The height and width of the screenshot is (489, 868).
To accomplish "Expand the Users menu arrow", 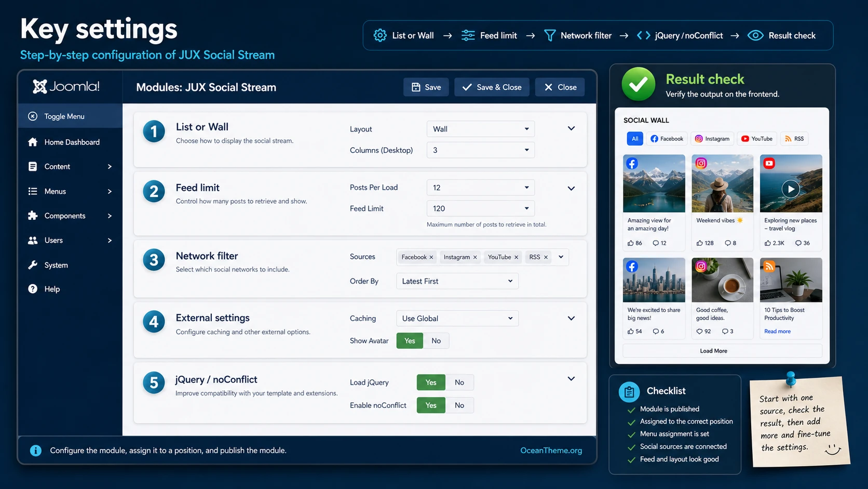I will click(110, 240).
